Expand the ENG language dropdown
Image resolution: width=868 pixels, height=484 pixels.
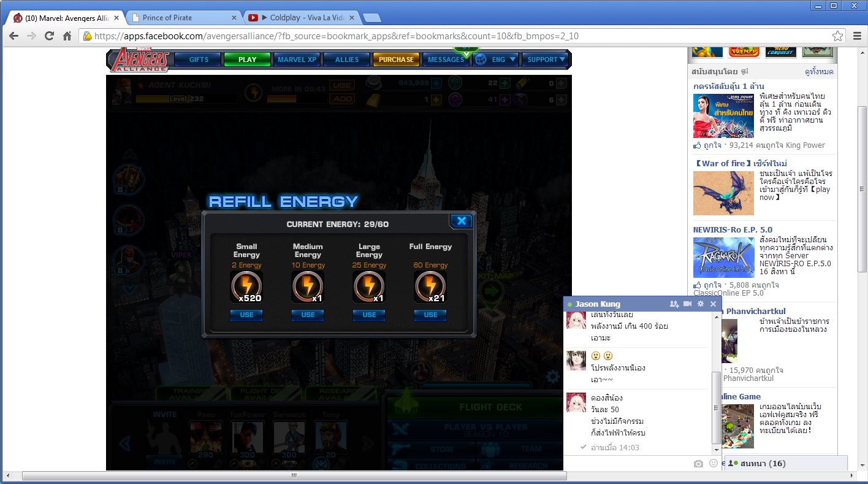(495, 60)
